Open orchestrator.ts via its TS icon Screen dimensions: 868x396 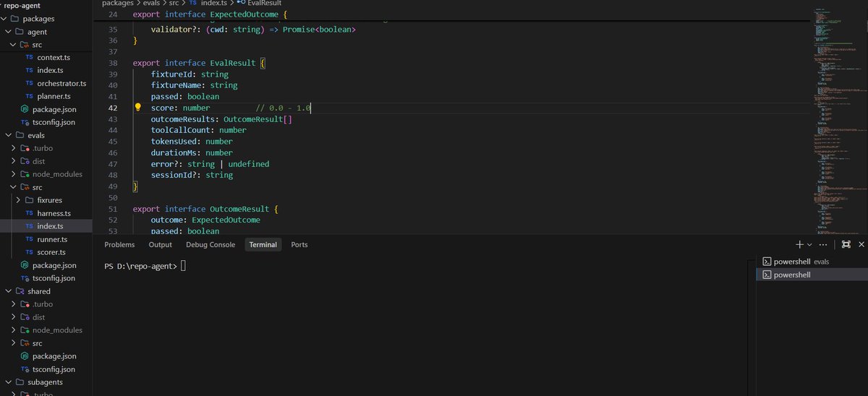29,83
